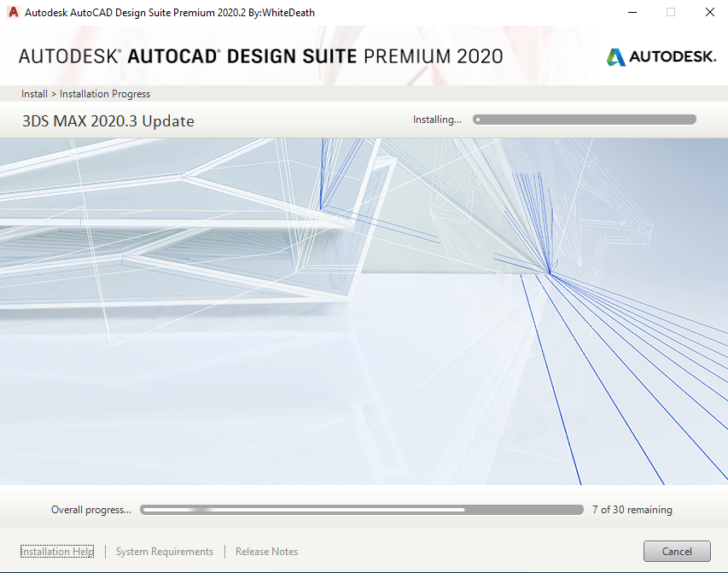Open the Installation Help link
728x573 pixels.
tap(57, 551)
